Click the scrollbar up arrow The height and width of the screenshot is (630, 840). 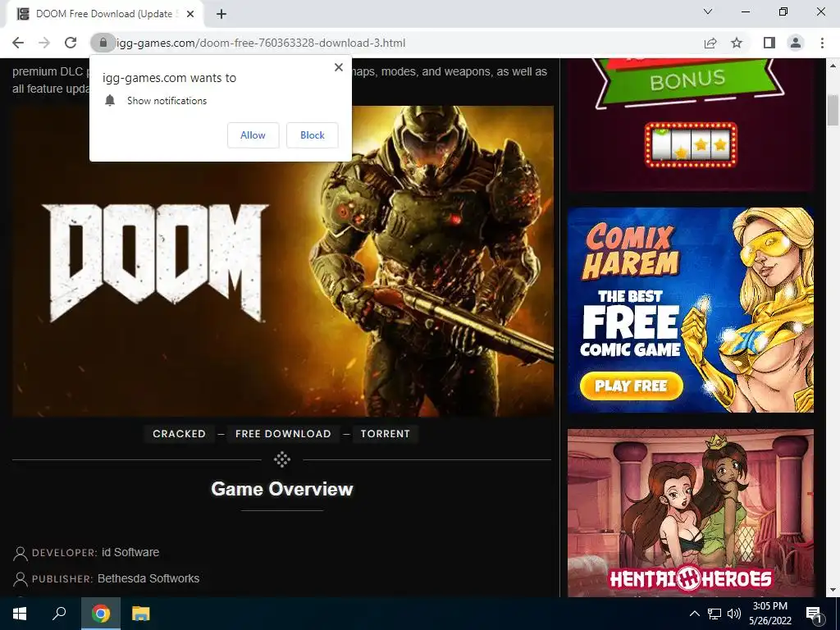[833, 66]
